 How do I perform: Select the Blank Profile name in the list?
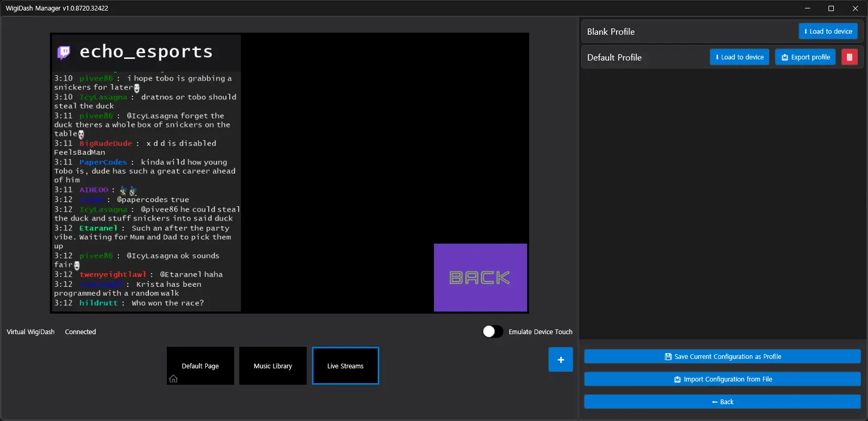click(611, 32)
